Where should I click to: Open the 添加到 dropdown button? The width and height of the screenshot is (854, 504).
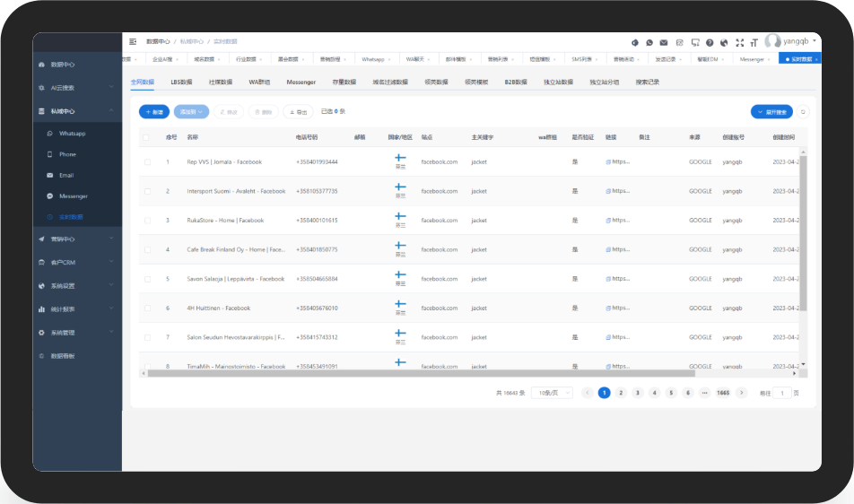(x=191, y=112)
